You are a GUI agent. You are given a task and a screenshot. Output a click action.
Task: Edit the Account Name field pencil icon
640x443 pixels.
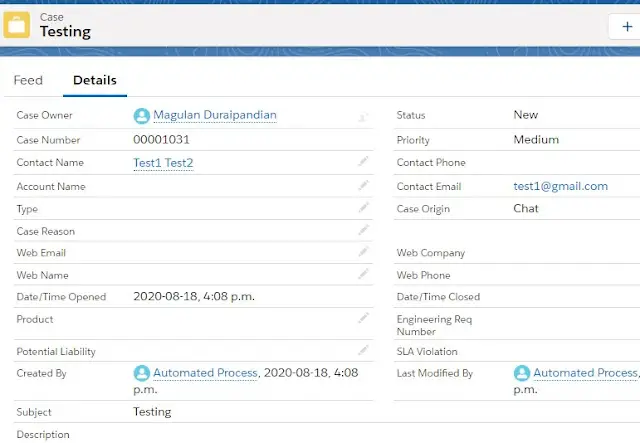[x=363, y=185]
